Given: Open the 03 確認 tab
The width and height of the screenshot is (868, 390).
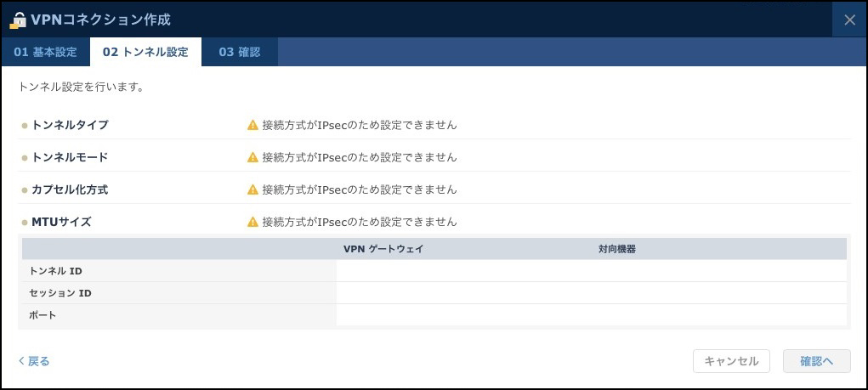Looking at the screenshot, I should coord(239,52).
